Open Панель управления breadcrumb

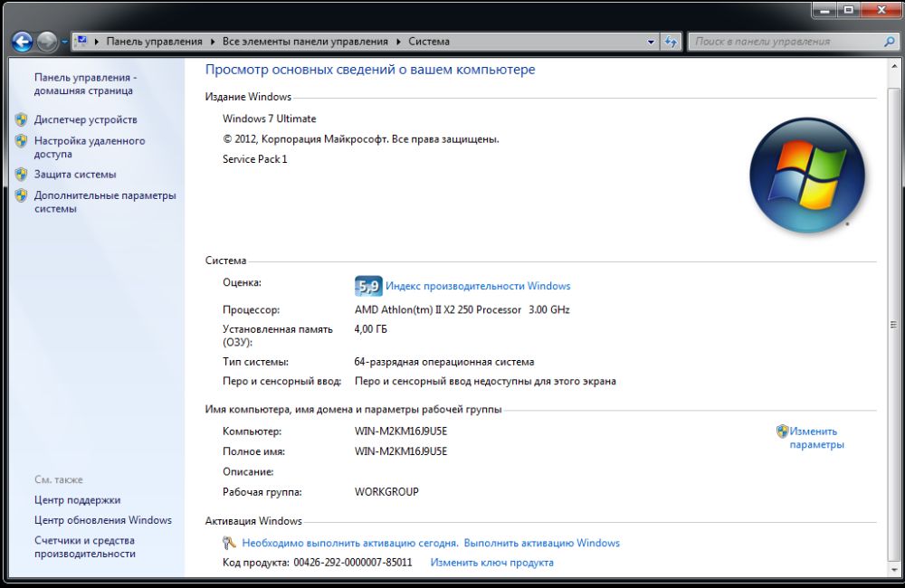click(154, 42)
